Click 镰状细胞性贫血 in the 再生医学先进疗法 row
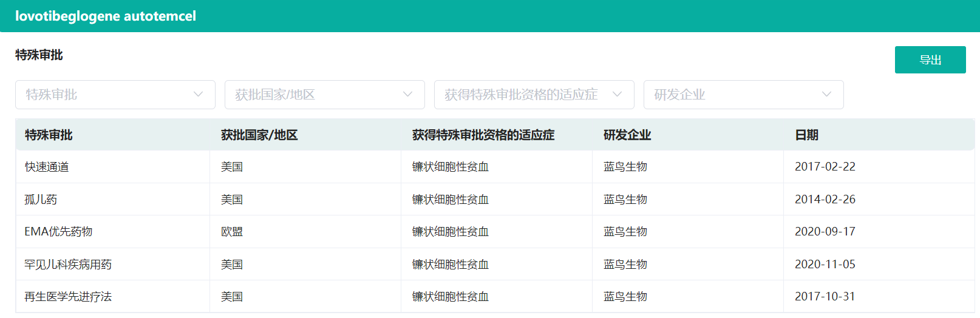The image size is (980, 318). pos(451,296)
